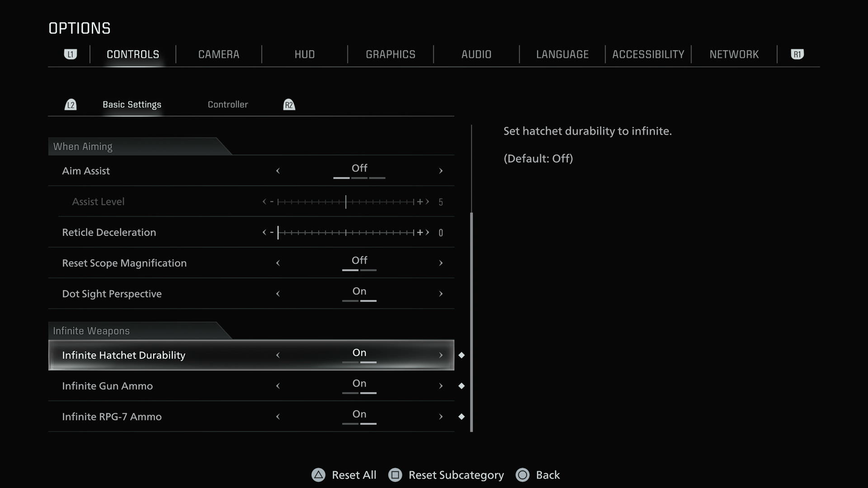Toggle Infinite RPG-7 Ammo On value
The image size is (868, 488).
[359, 414]
